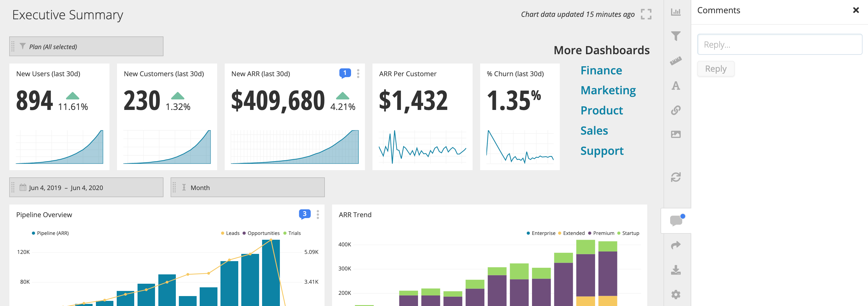This screenshot has height=306, width=868.
Task: Open the Plan (All selected) filter
Action: (86, 46)
